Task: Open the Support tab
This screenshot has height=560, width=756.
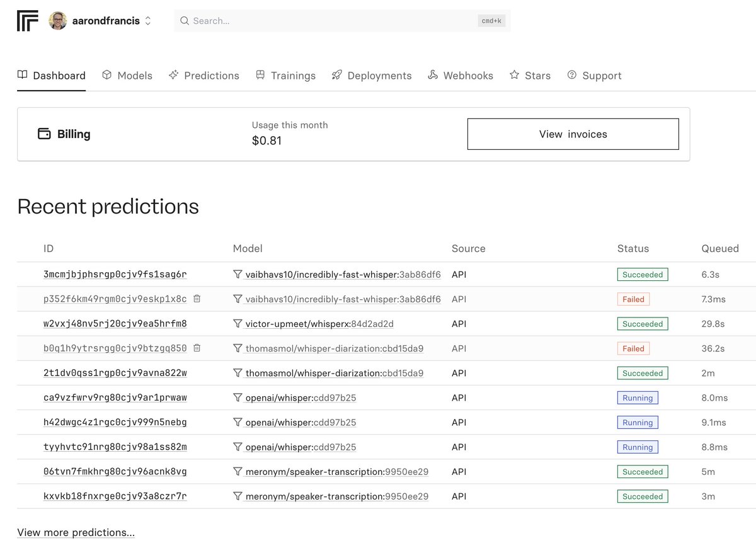Action: tap(594, 76)
